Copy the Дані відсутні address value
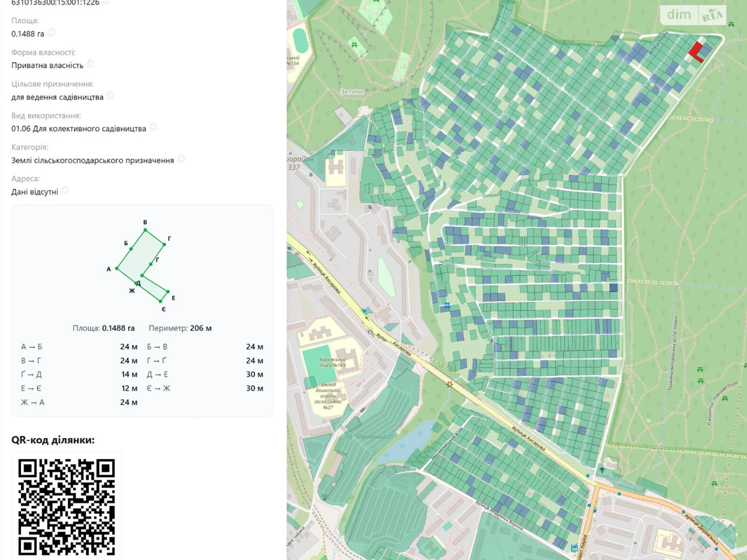747x560 pixels. point(65,191)
